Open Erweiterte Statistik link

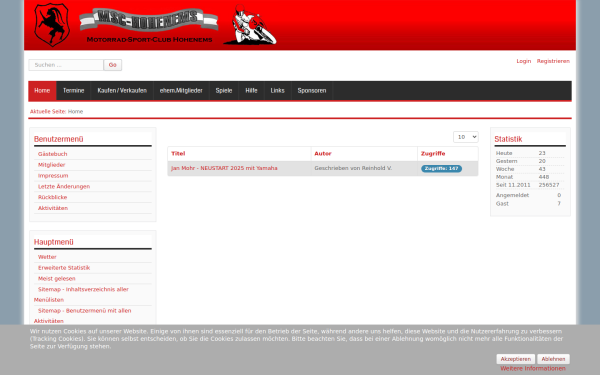pos(64,268)
